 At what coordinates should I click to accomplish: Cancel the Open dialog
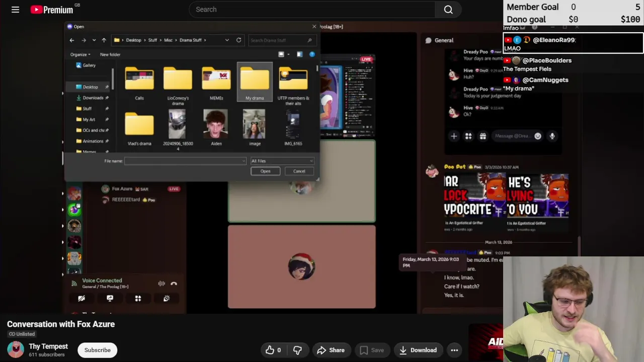click(x=299, y=171)
